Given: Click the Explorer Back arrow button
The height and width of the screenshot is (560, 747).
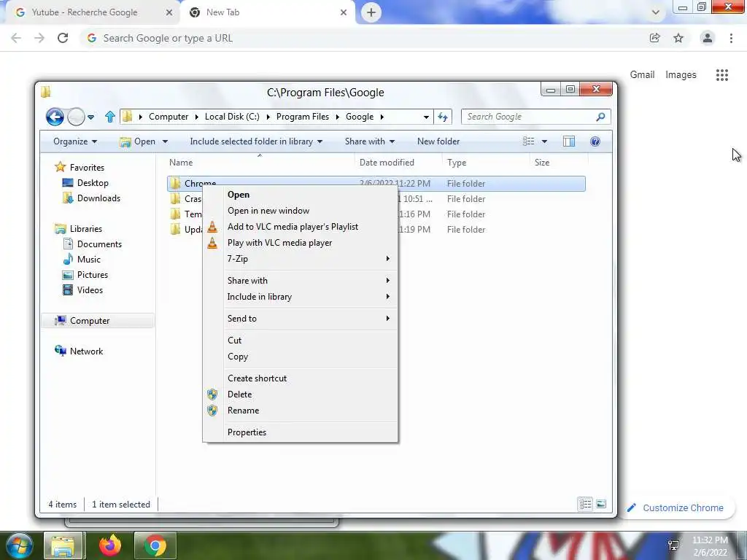Looking at the screenshot, I should tap(55, 117).
